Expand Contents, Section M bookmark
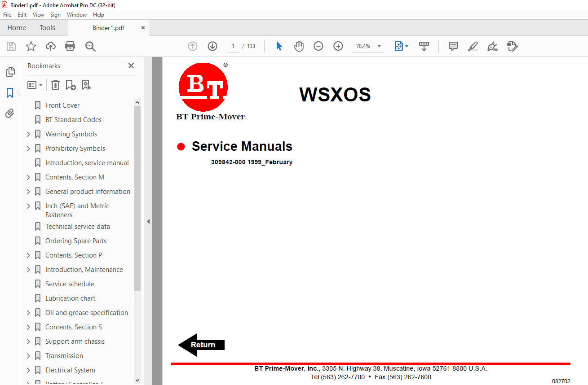This screenshot has width=588, height=385. pyautogui.click(x=28, y=177)
